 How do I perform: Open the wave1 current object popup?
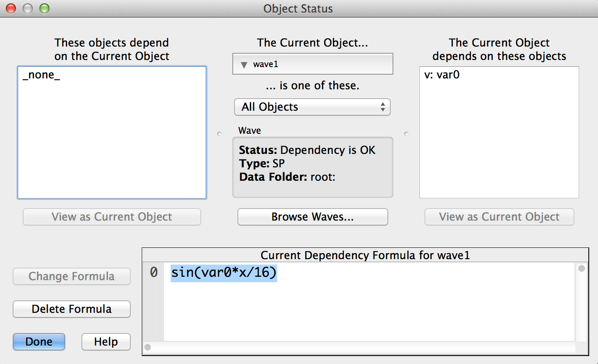coord(312,64)
